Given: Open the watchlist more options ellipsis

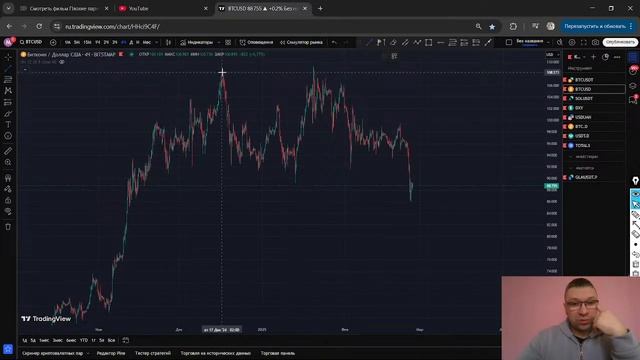Looking at the screenshot, I should pos(617,57).
